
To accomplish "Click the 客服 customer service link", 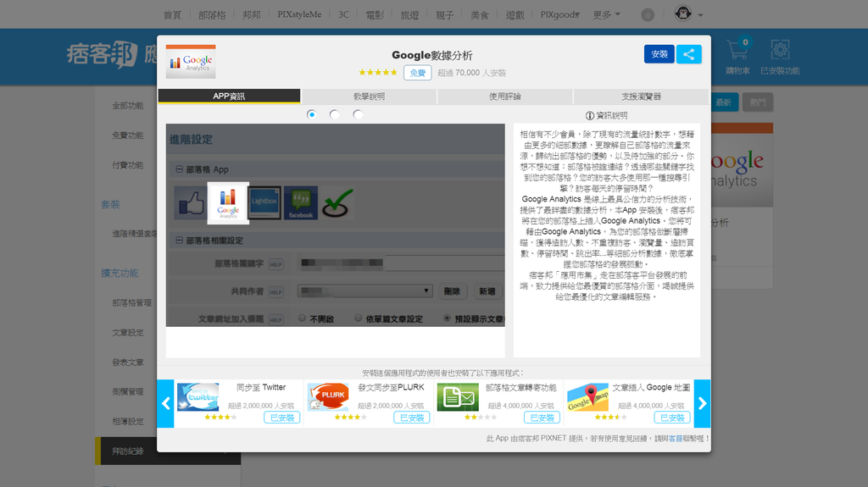I will 676,439.
